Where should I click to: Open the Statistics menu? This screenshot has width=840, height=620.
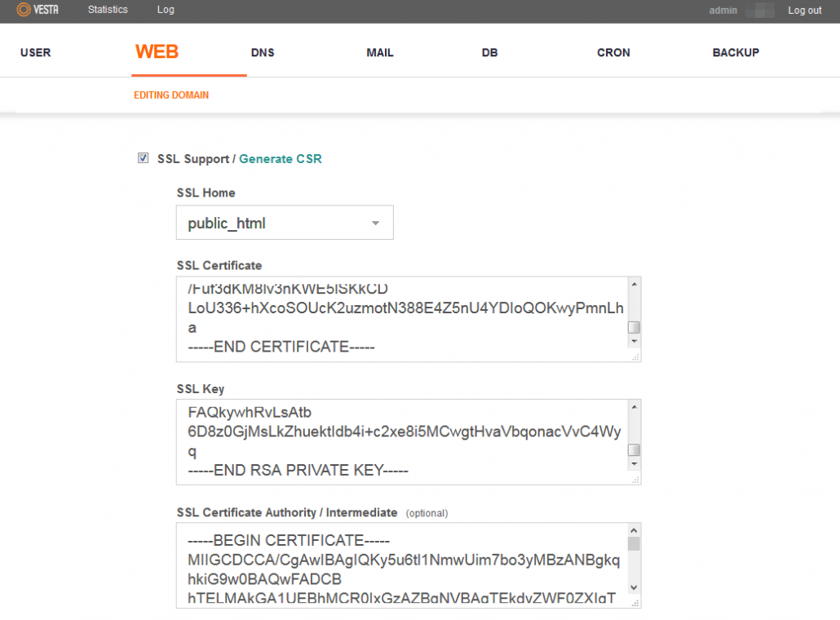coord(108,10)
